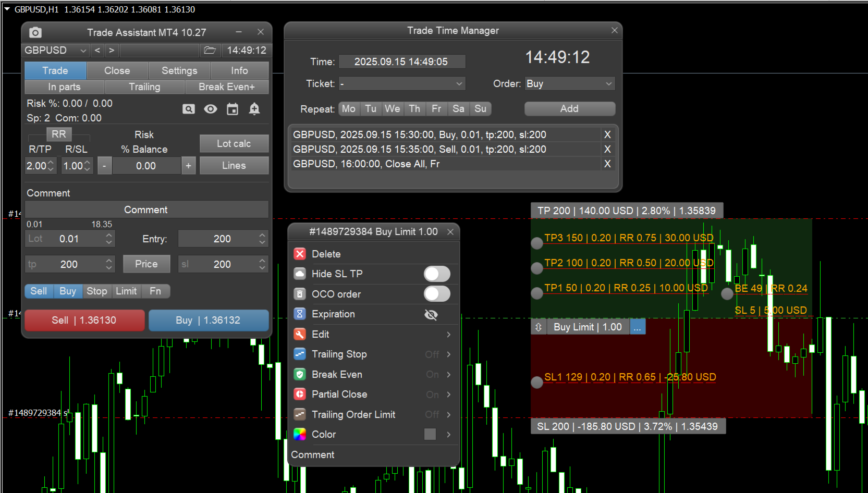Expand the Break Even submenu arrow
This screenshot has height=493, width=868.
pos(448,374)
